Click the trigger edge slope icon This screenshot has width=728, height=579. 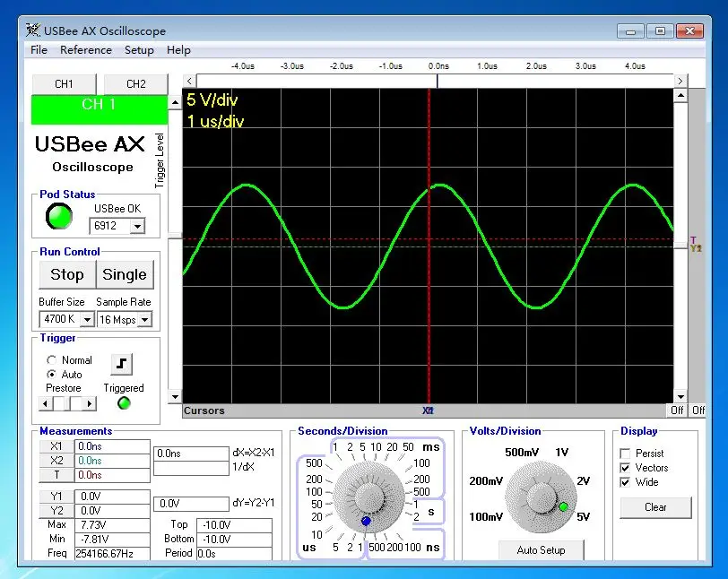(x=122, y=364)
